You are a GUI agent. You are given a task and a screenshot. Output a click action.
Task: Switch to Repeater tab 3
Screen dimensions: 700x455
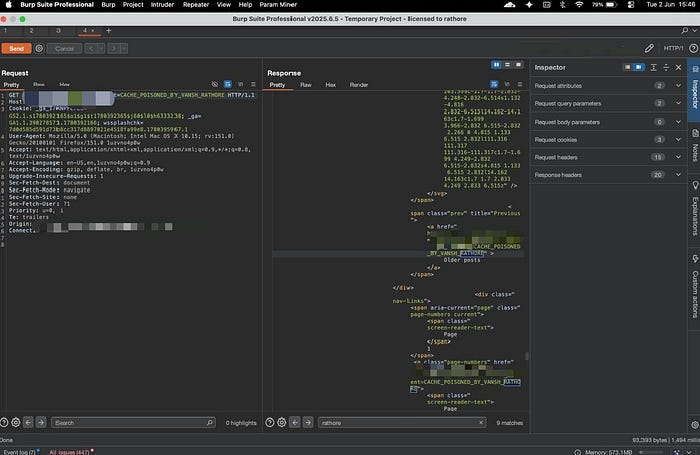click(58, 30)
